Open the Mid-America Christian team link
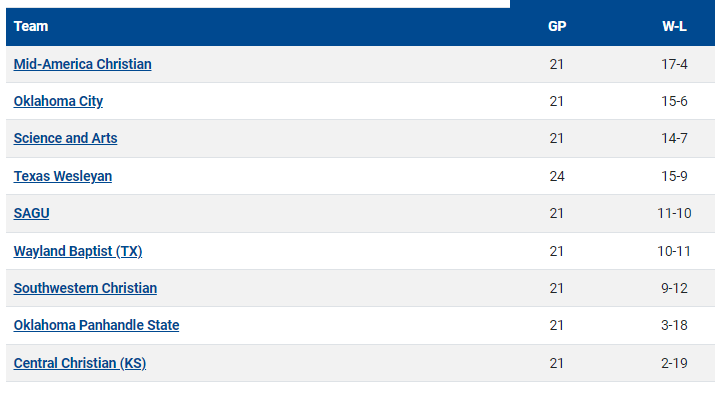715x400 pixels. (x=82, y=64)
